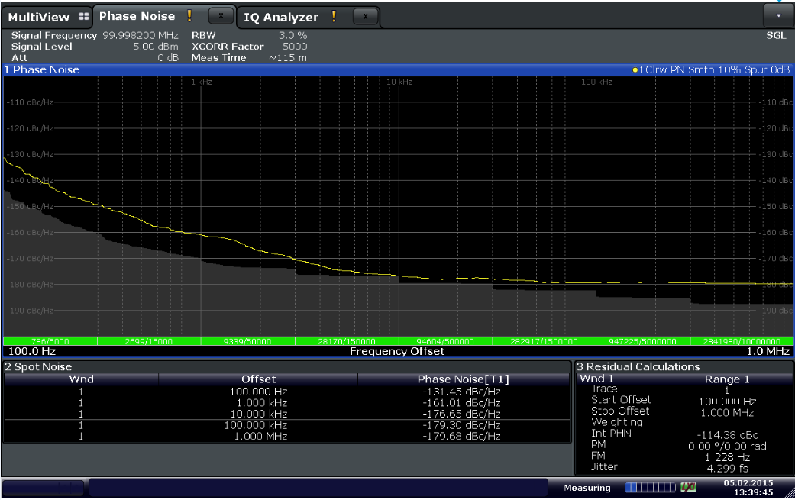
Task: Click the RBW setting value
Action: tap(290, 35)
